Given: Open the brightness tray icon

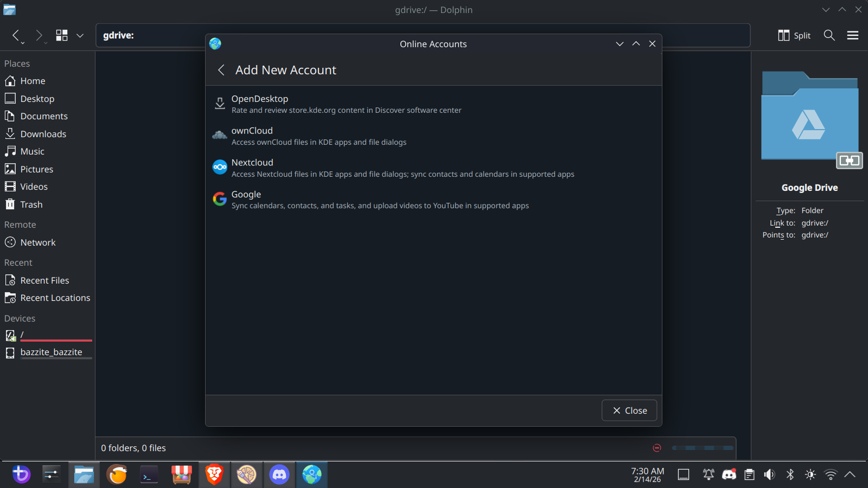Looking at the screenshot, I should pos(810,475).
